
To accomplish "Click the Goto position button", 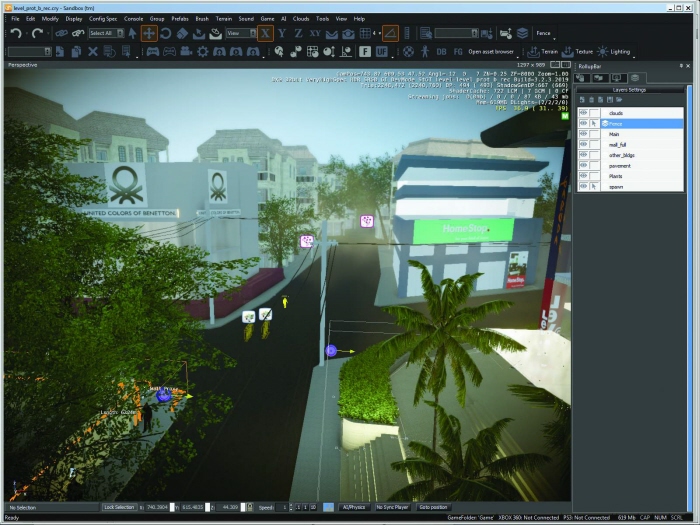I will [x=433, y=507].
